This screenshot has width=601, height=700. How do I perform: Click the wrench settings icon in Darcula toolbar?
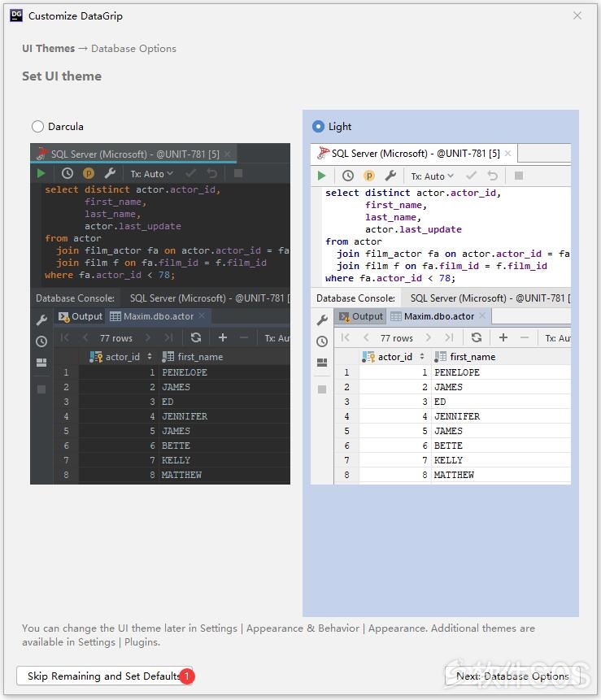(110, 173)
